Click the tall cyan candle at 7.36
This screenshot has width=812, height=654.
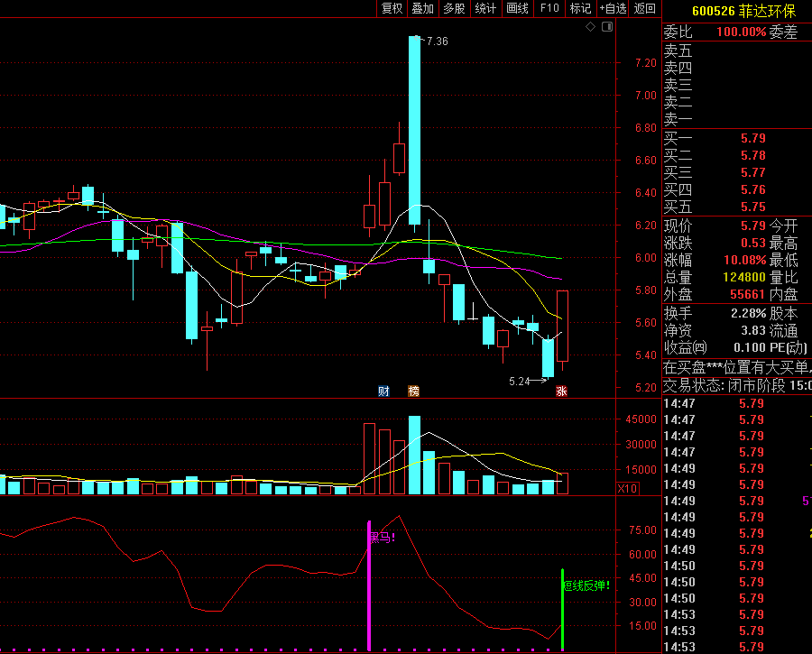tap(414, 130)
